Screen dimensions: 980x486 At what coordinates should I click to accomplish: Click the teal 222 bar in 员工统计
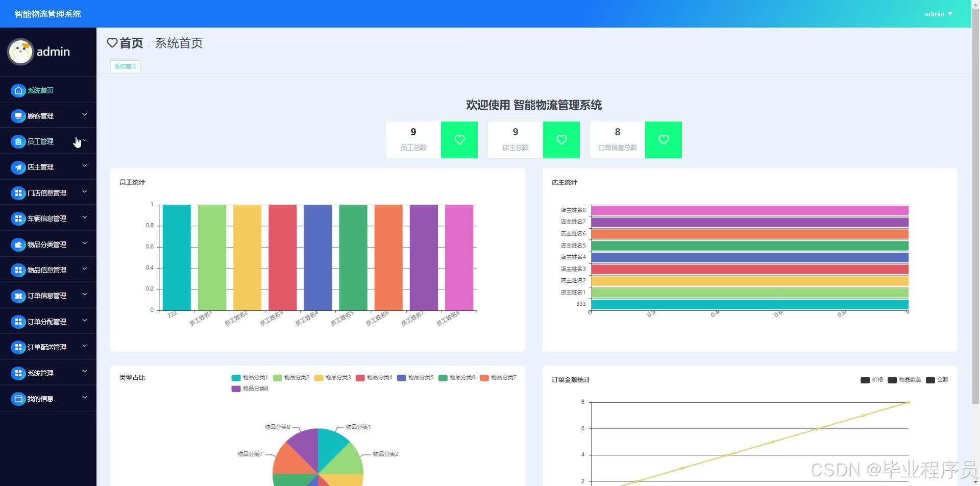click(177, 257)
